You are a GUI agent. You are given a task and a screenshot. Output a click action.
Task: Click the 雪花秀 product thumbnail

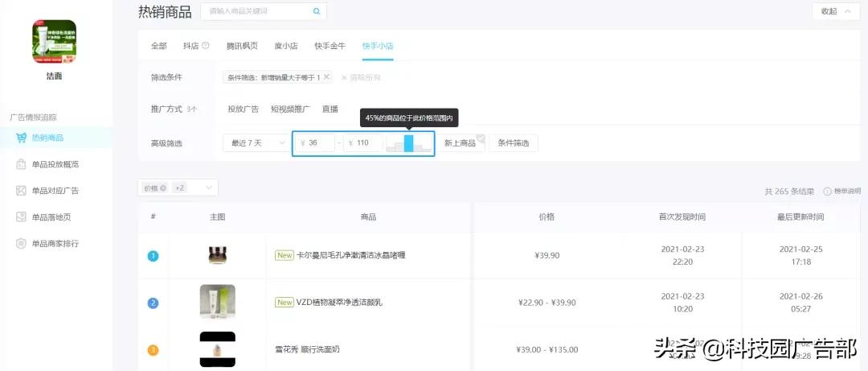(218, 349)
